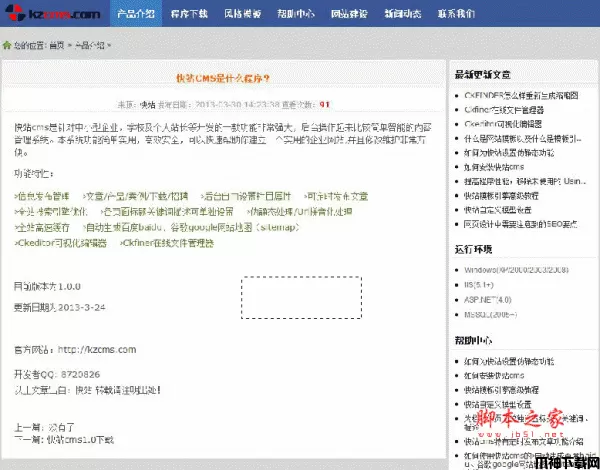
Task: Select the feature text 信息发布管理
Action: coord(42,196)
